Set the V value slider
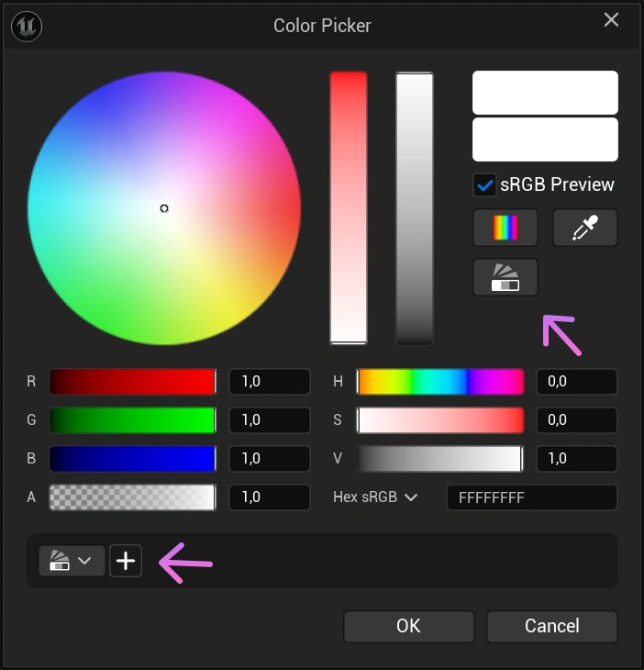This screenshot has height=670, width=644. (x=439, y=459)
